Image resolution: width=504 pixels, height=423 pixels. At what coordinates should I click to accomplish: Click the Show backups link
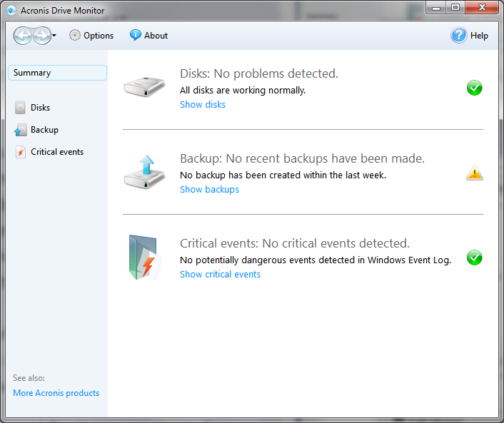(209, 190)
